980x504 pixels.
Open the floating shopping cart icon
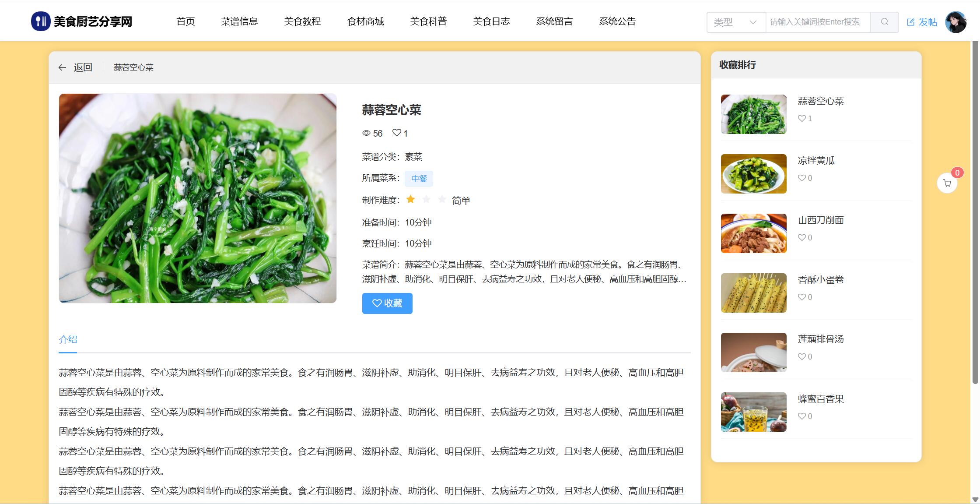(x=947, y=183)
